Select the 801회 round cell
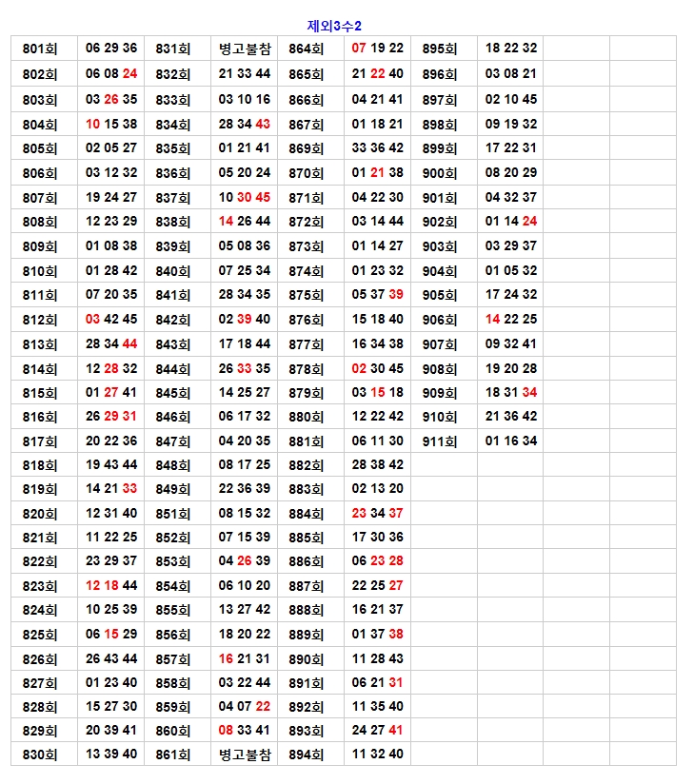The image size is (694, 784). point(40,49)
